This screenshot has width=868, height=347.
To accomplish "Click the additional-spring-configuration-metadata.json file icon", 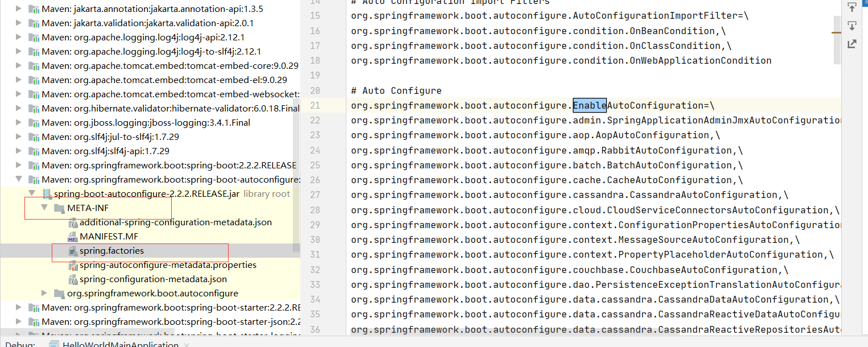I will pos(72,222).
